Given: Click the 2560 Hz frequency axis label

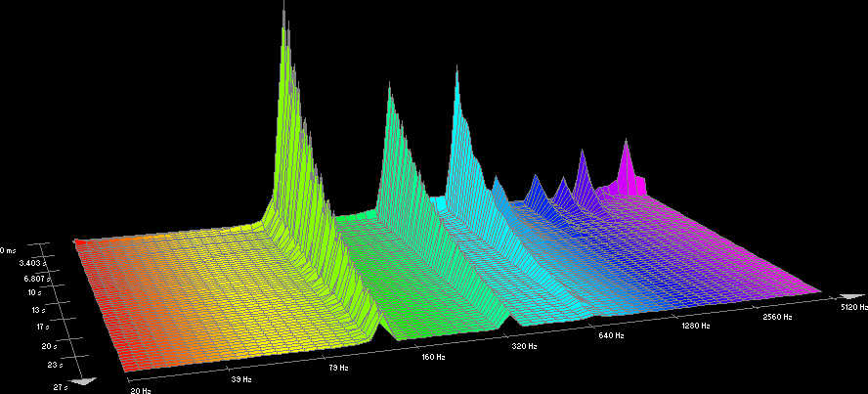Looking at the screenshot, I should coord(777,317).
